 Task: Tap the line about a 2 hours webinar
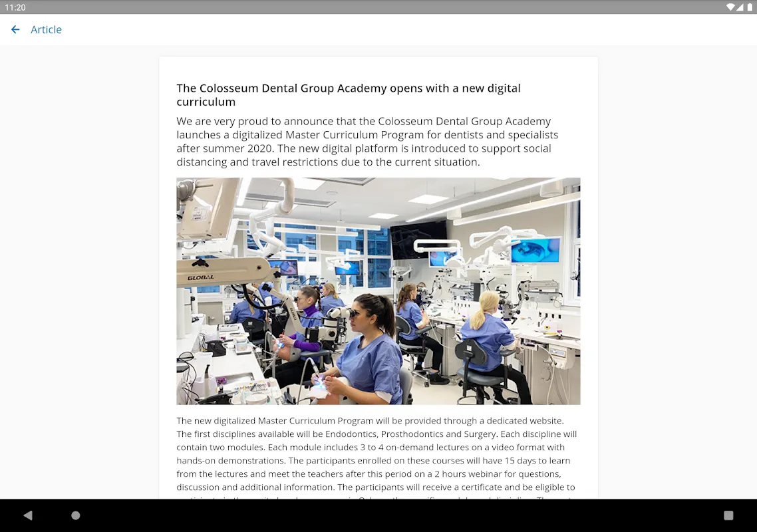click(369, 474)
